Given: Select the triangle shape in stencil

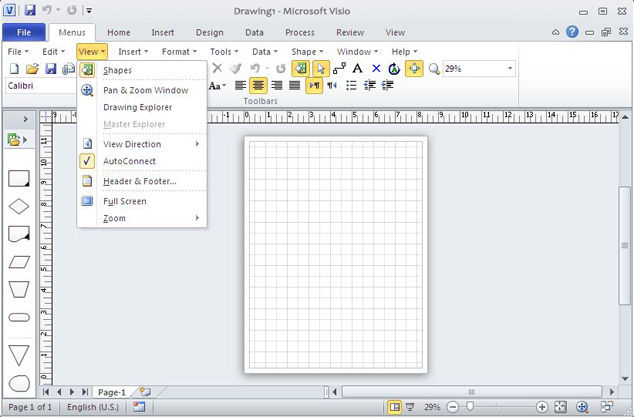Looking at the screenshot, I should 19,355.
